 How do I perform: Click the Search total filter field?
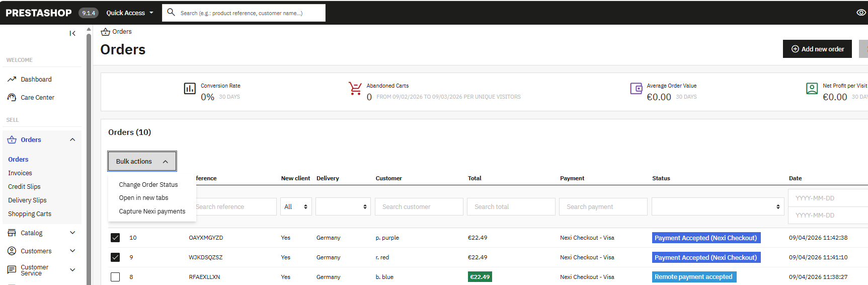(511, 206)
